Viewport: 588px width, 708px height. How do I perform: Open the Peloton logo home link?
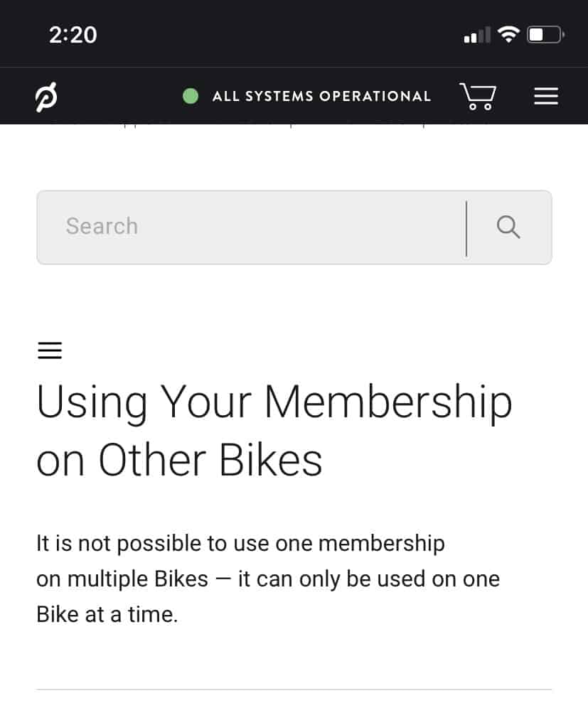click(x=46, y=97)
